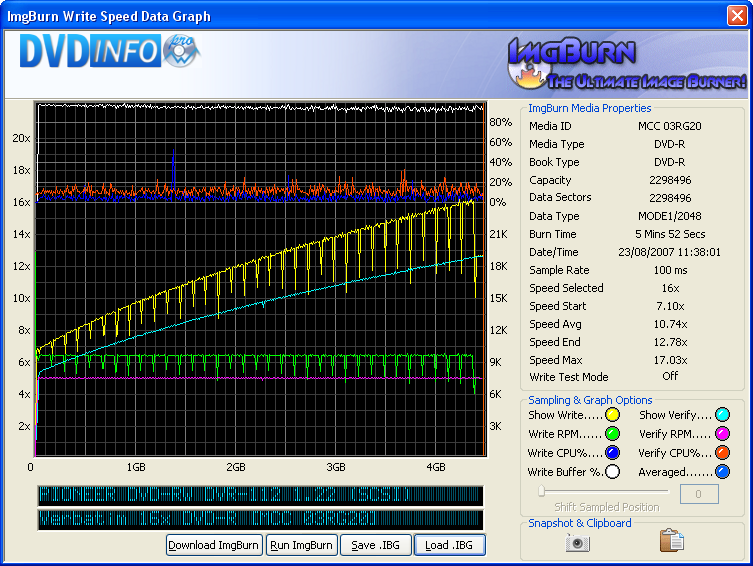753x566 pixels.
Task: Click the Date/Time value 23/08/2007 11:38:01
Action: click(x=670, y=252)
